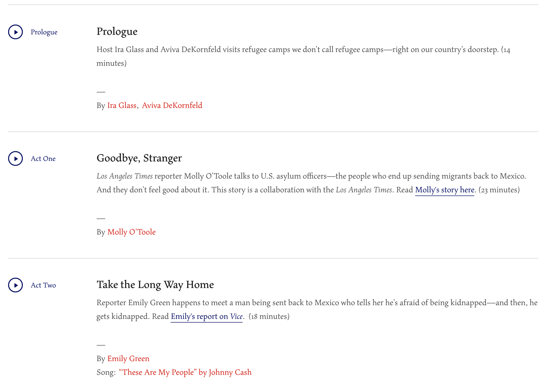View contributor Ira Glass
The image size is (545, 392).
[122, 105]
